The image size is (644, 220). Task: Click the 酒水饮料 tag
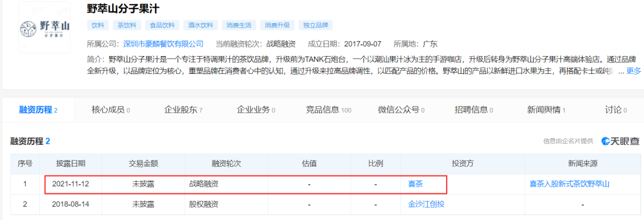pos(200,26)
